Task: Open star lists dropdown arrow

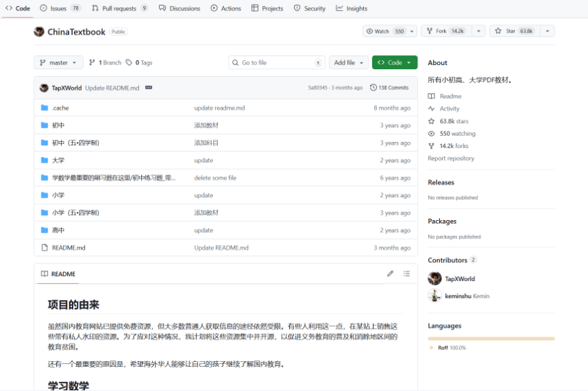Action: (547, 31)
